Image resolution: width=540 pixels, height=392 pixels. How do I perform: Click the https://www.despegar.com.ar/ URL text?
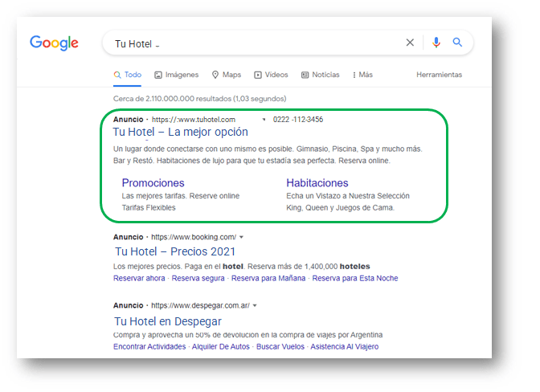click(x=200, y=305)
